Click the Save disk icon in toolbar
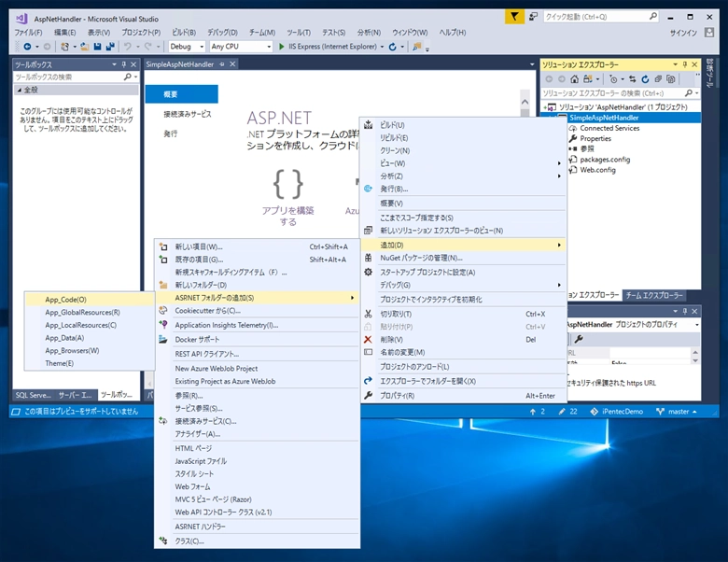Viewport: 728px width, 562px height. (97, 47)
